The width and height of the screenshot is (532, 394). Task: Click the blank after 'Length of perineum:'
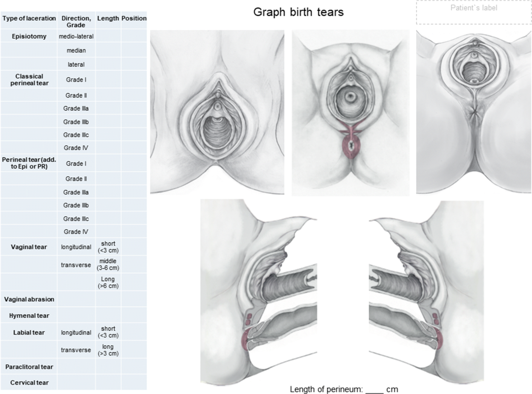(375, 390)
